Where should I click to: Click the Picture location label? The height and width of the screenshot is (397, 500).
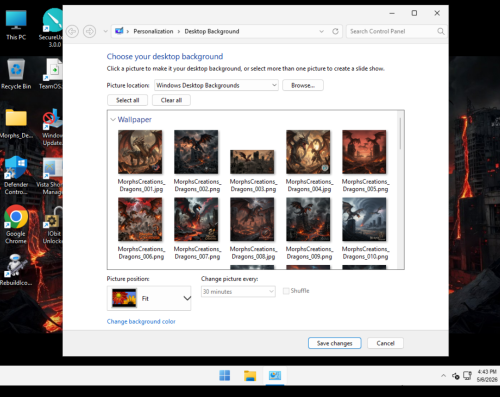click(x=128, y=85)
